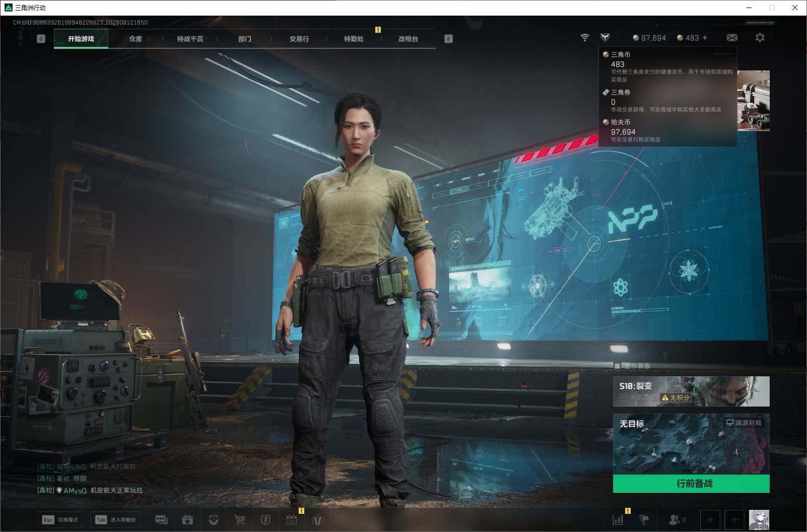The image size is (807, 532).
Task: Open the suit and tie icon
Action: (x=317, y=520)
